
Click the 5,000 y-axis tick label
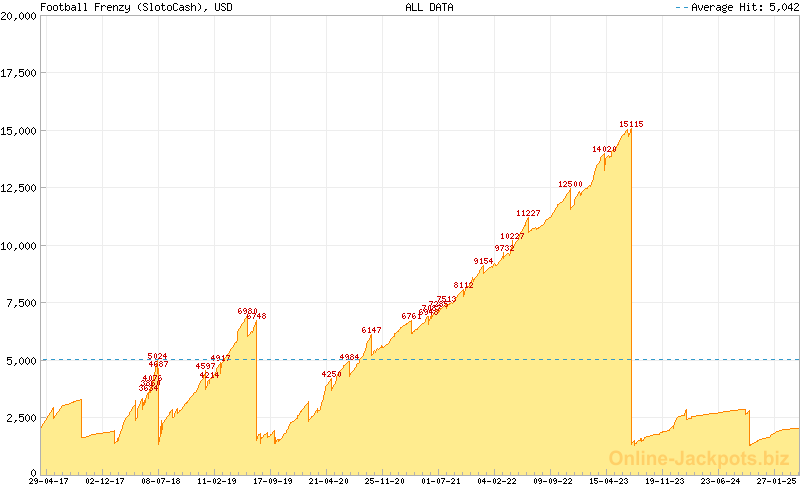[22, 359]
